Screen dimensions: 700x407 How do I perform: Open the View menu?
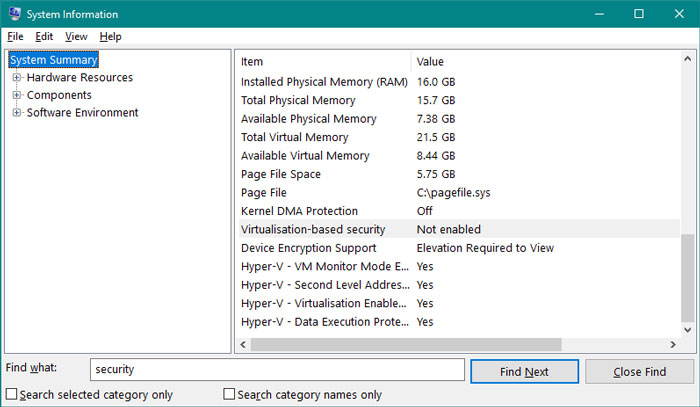(76, 37)
